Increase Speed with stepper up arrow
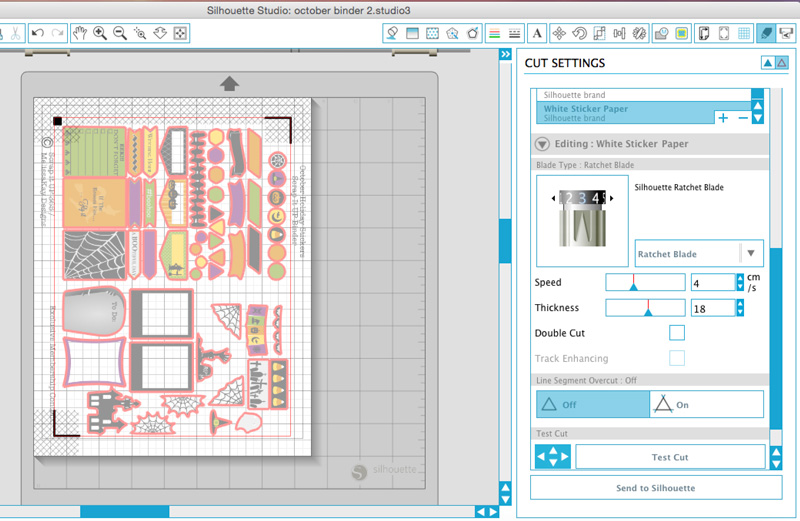 pyautogui.click(x=740, y=278)
